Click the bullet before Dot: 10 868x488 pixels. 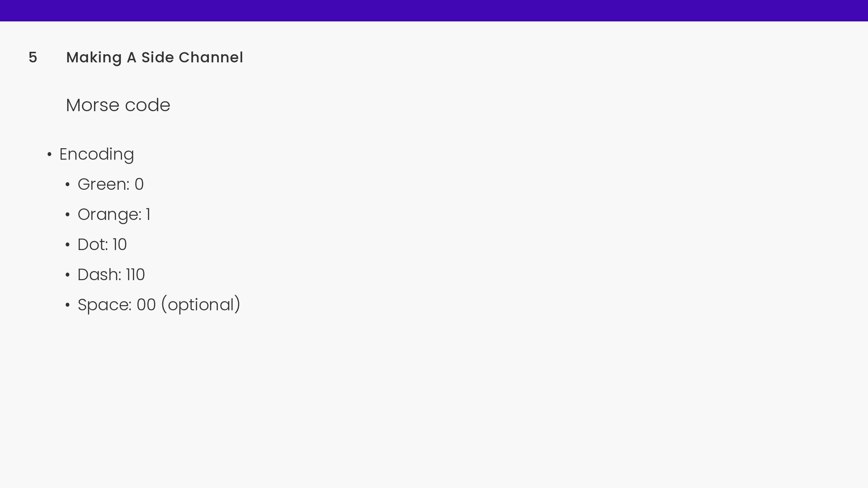[x=67, y=245]
